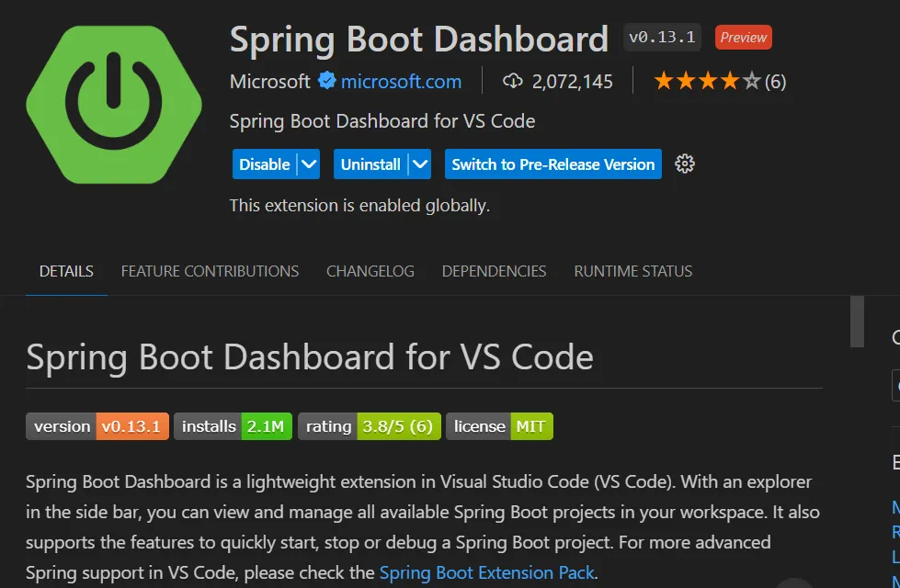
Task: Click the rating 3.8/5 (6) badge
Action: [x=370, y=426]
